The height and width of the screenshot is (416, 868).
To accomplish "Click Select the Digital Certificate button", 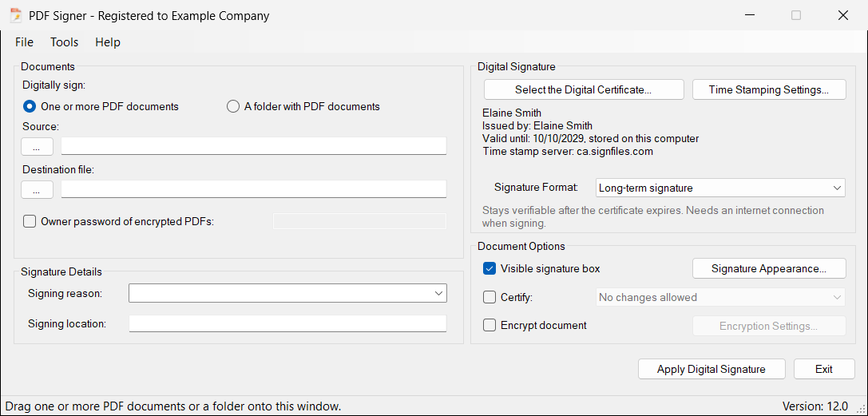I will coord(584,89).
